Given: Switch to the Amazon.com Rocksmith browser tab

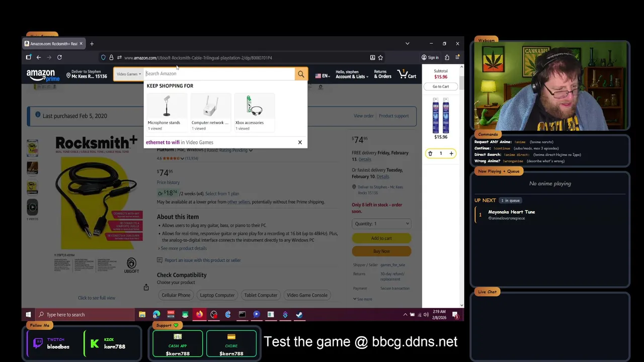Looking at the screenshot, I should (x=54, y=44).
